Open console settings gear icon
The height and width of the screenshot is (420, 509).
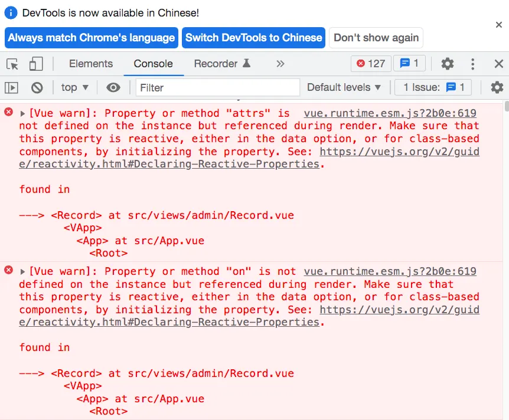[x=497, y=87]
